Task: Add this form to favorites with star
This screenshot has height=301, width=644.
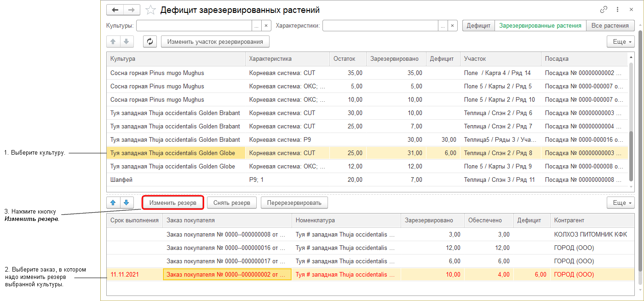Action: pyautogui.click(x=150, y=10)
